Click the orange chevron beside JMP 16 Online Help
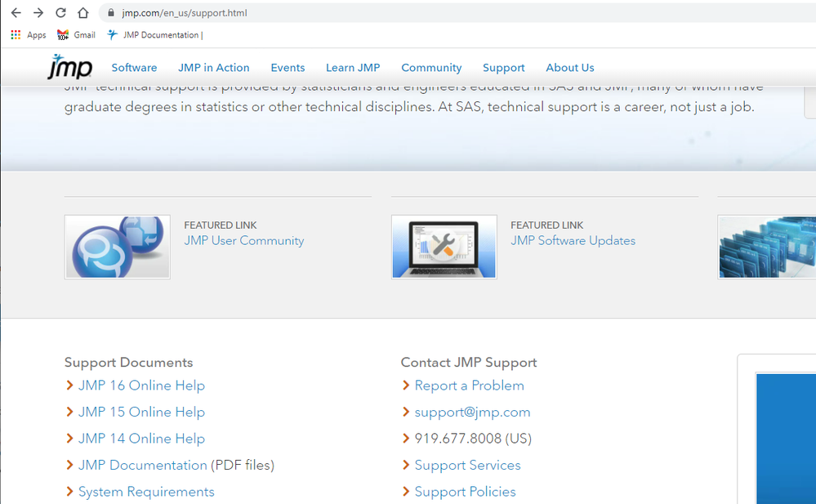 69,385
